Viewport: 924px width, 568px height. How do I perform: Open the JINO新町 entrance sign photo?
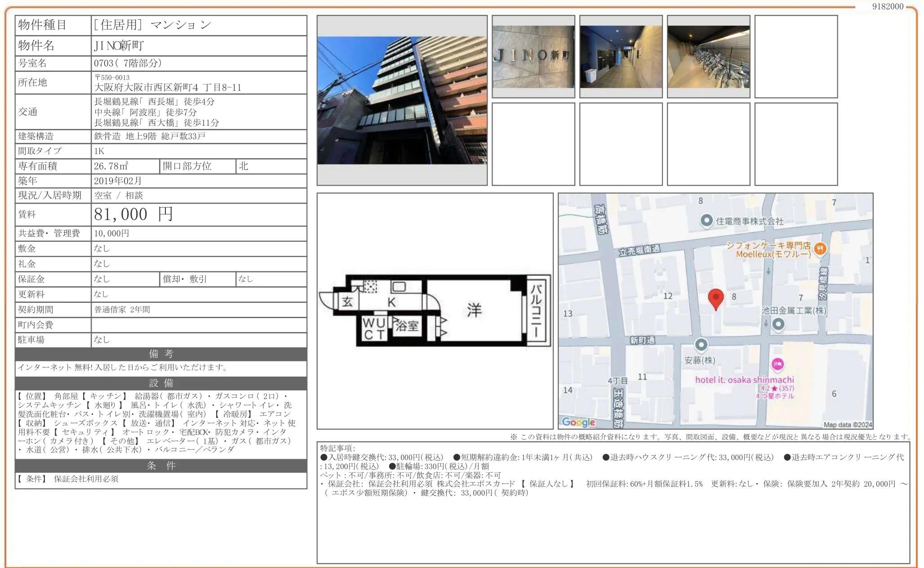(x=533, y=56)
